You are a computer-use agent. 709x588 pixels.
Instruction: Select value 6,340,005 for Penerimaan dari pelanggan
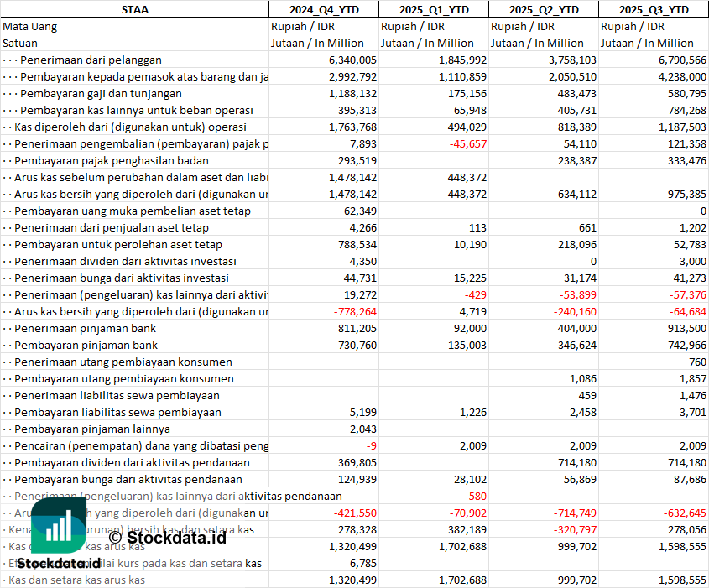point(352,60)
